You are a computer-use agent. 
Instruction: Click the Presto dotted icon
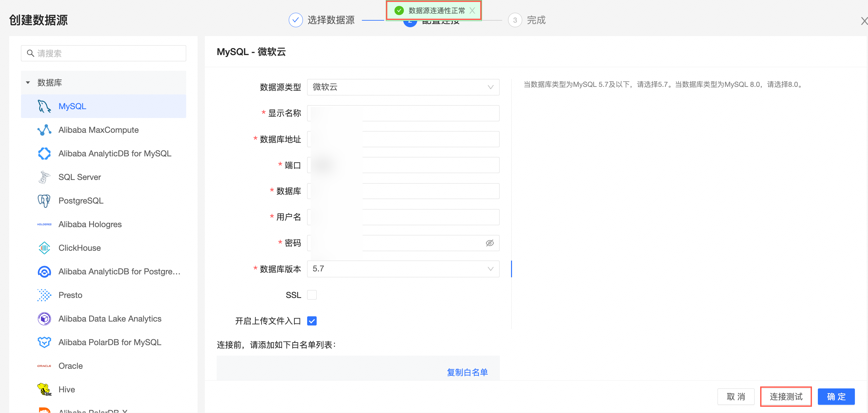[x=44, y=295]
